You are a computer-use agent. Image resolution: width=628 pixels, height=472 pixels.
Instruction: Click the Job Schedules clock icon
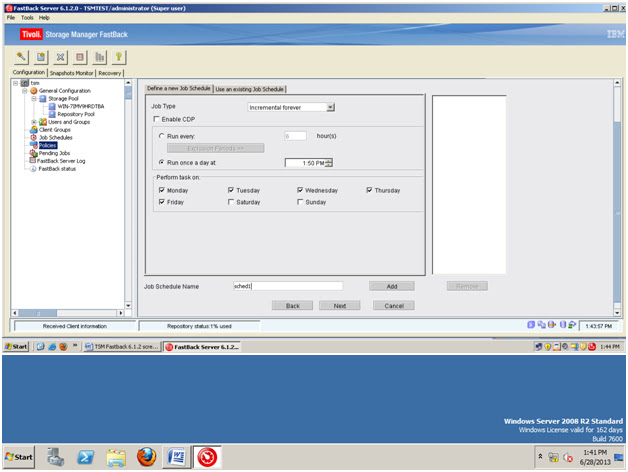34,137
